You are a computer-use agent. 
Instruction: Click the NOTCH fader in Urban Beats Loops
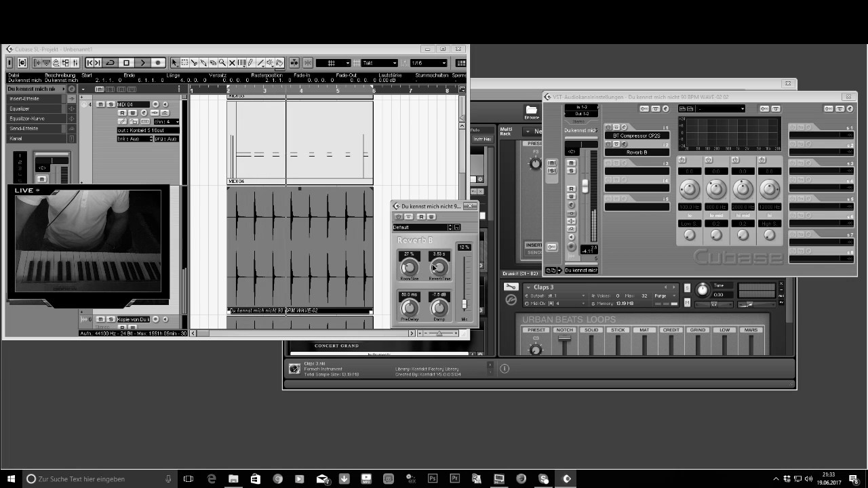click(x=564, y=338)
